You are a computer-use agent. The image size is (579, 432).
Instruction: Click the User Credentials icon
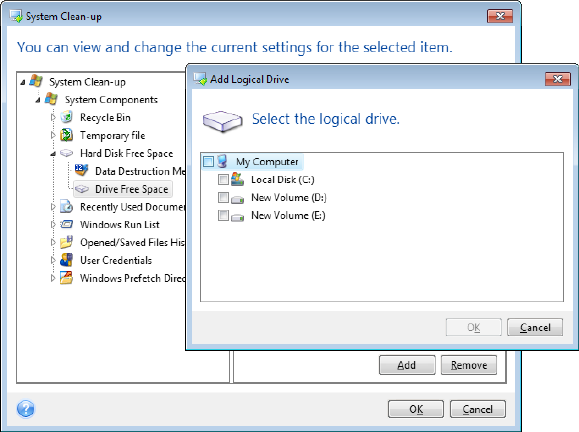point(66,260)
